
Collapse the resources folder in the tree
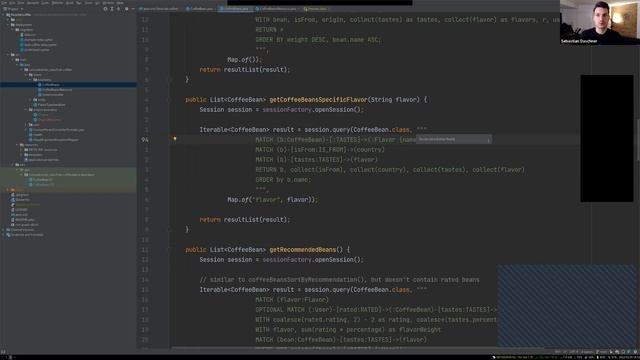17,144
